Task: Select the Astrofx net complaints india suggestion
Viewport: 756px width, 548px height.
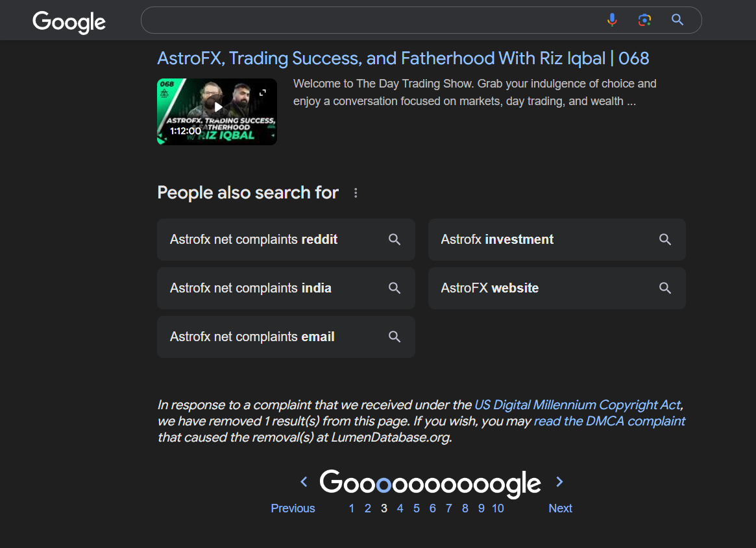Action: pyautogui.click(x=286, y=288)
